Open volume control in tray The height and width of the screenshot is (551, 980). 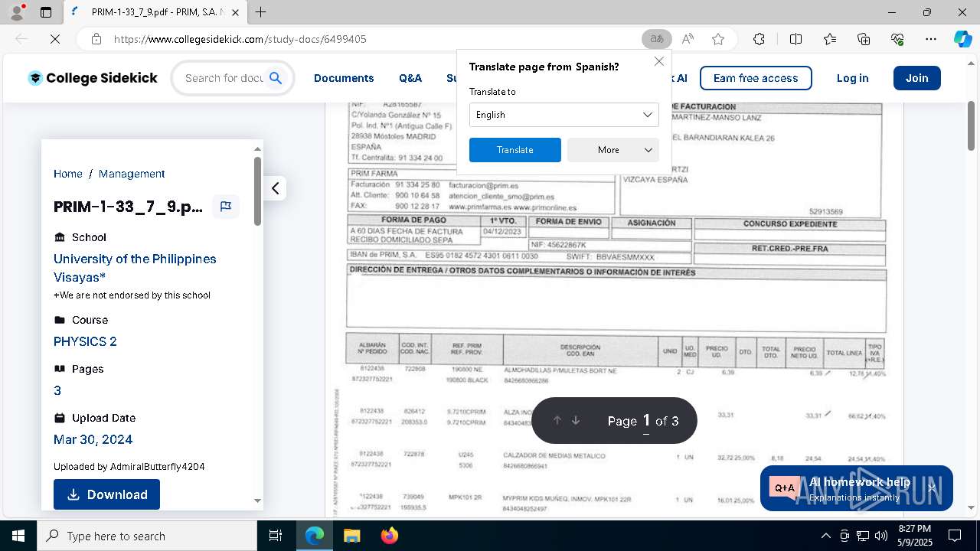pyautogui.click(x=880, y=536)
